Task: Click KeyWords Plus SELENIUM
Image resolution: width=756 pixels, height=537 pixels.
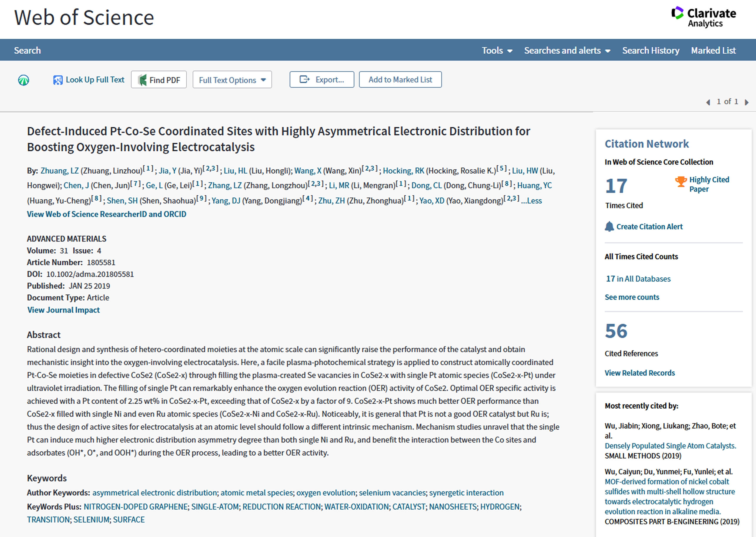Action: click(x=91, y=520)
